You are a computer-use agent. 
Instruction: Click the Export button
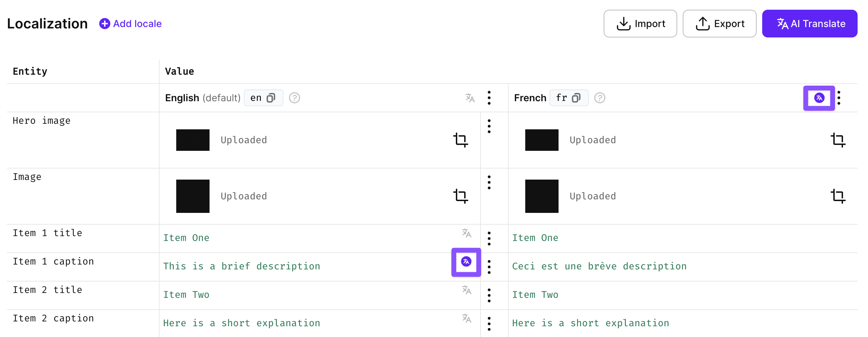point(719,24)
